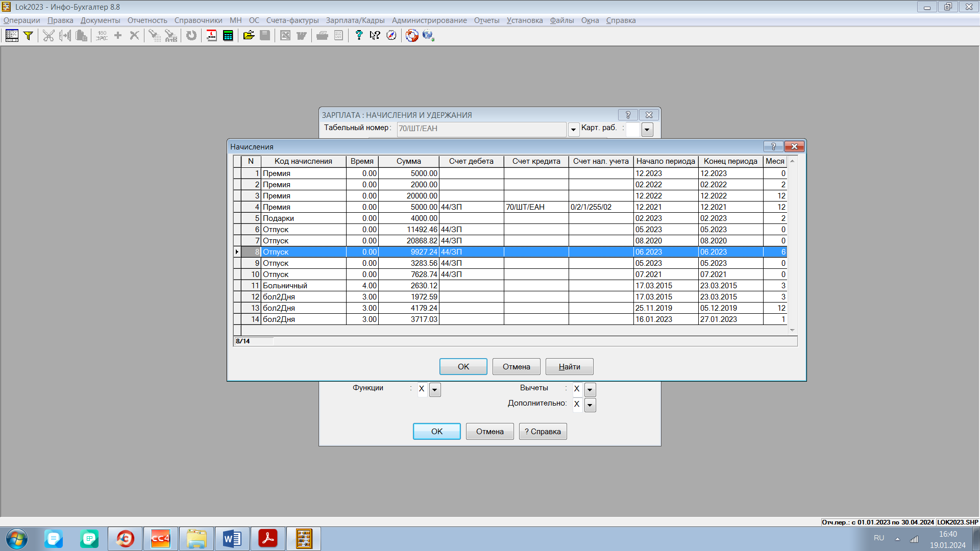980x551 pixels.
Task: Click OK in the Начисления dialog
Action: tap(463, 367)
